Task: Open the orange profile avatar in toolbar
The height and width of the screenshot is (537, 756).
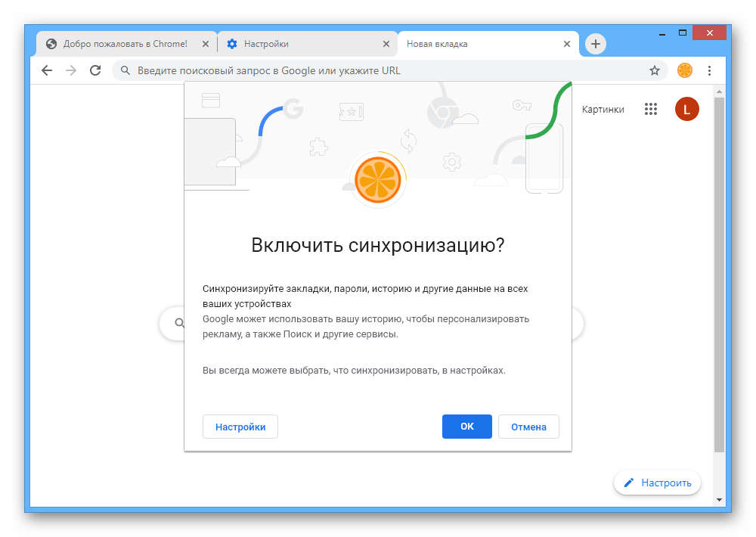Action: point(685,70)
